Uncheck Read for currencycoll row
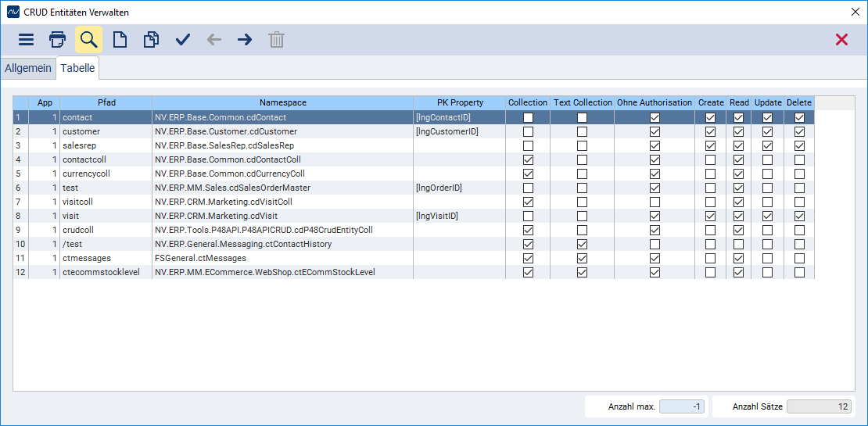This screenshot has height=426, width=868. pos(738,174)
